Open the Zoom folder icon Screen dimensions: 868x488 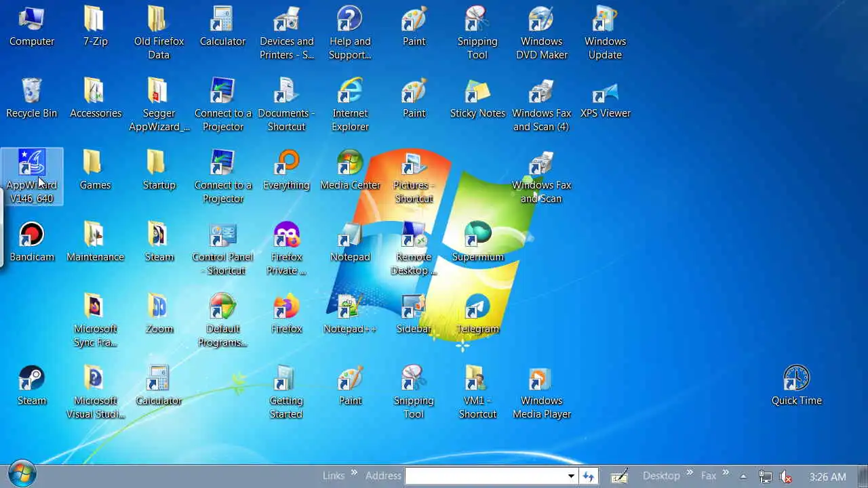pyautogui.click(x=159, y=314)
